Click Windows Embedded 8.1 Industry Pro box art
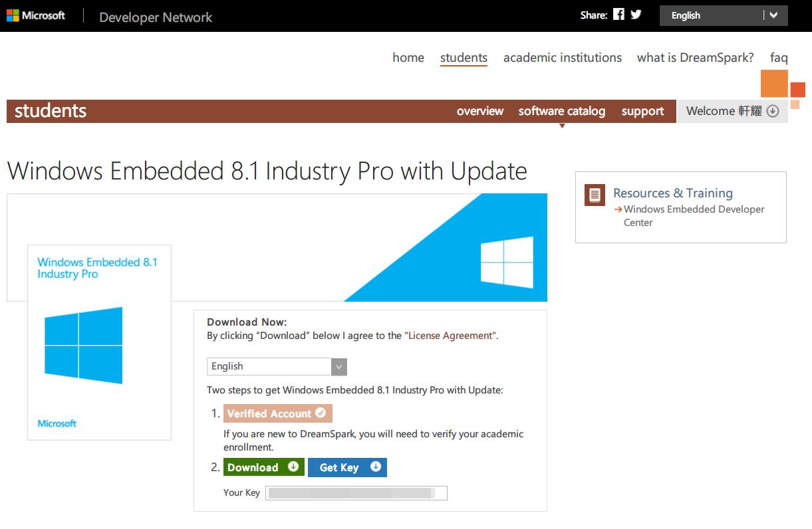The width and height of the screenshot is (812, 529). coord(99,342)
